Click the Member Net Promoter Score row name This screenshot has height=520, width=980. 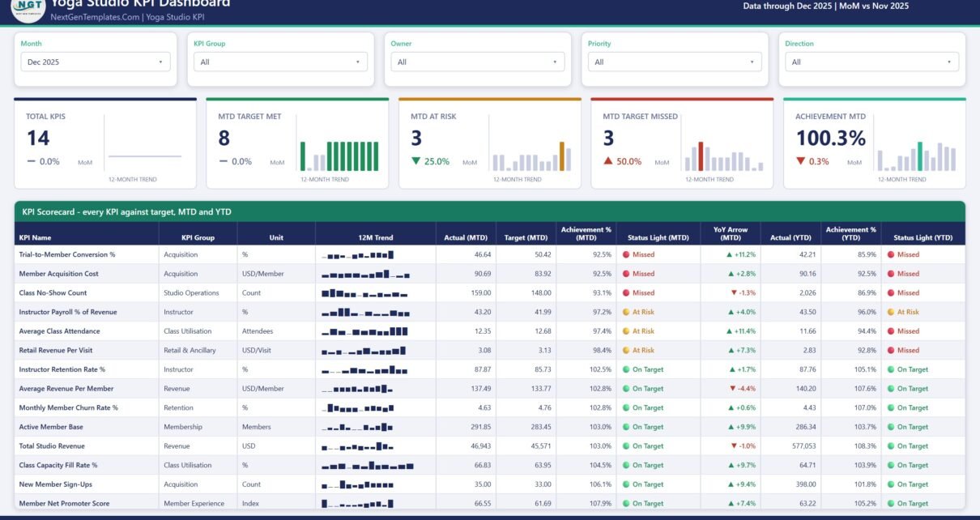click(63, 504)
